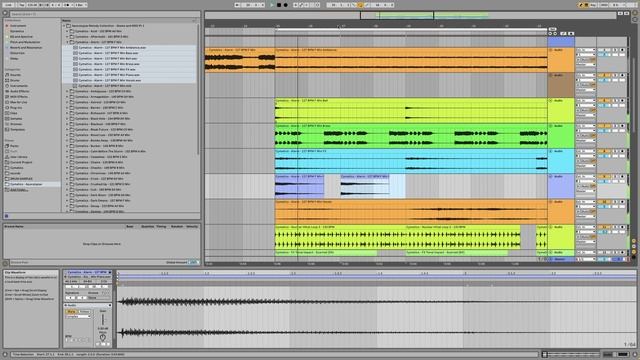Screen dimensions: 640x360
Task: Click the browser search field
Action: click(x=104, y=14)
